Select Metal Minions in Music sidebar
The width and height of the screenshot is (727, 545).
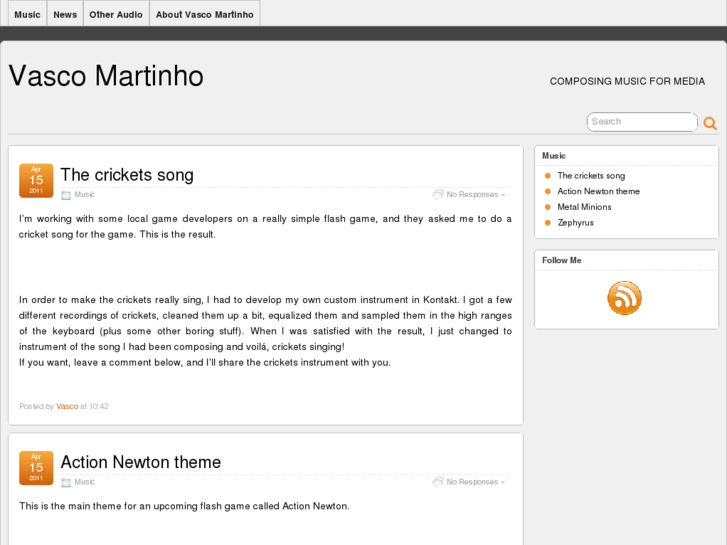584,207
